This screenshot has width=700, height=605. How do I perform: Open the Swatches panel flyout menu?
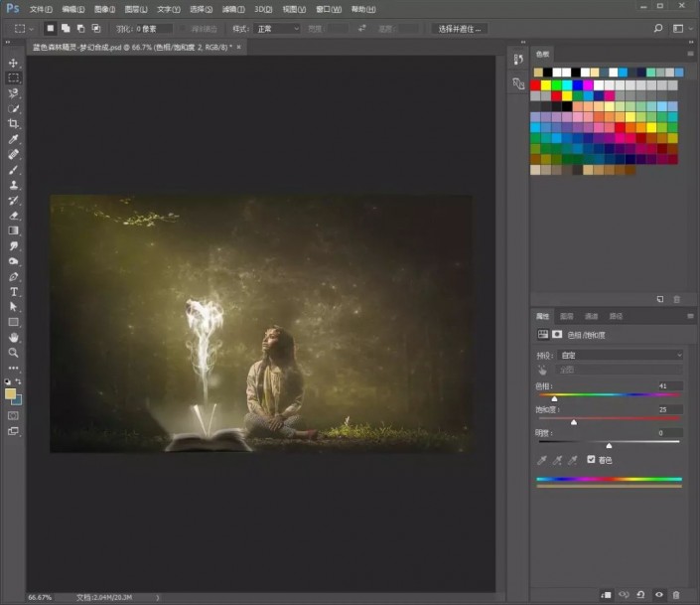690,54
